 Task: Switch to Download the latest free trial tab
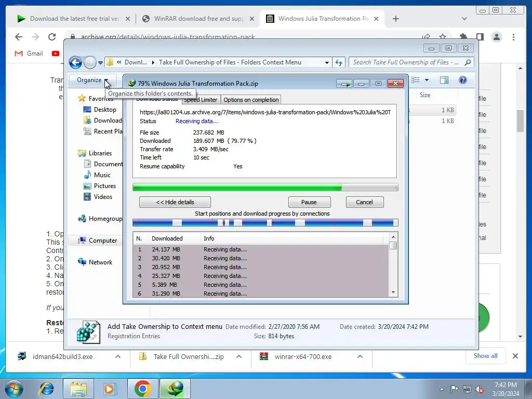pyautogui.click(x=74, y=19)
